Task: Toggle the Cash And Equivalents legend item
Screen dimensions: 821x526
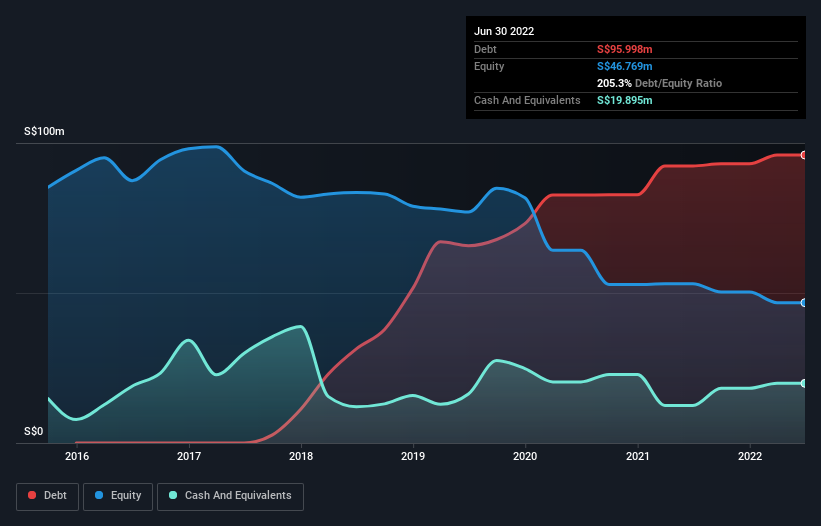Action: click(230, 496)
